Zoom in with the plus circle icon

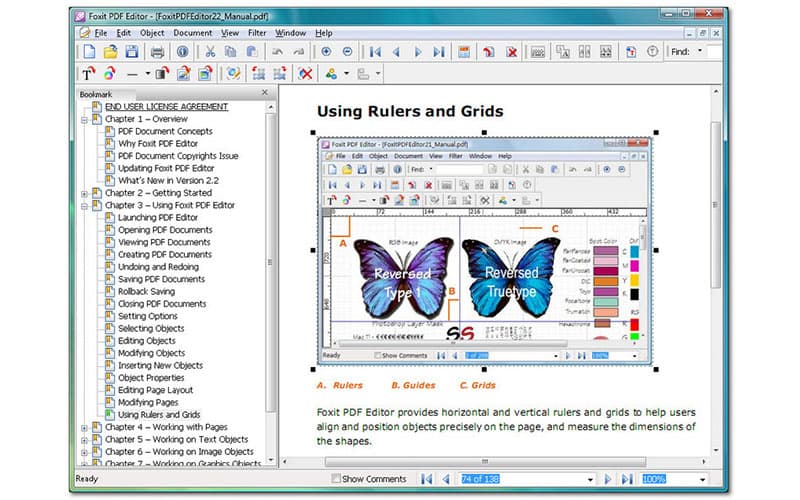[x=326, y=52]
